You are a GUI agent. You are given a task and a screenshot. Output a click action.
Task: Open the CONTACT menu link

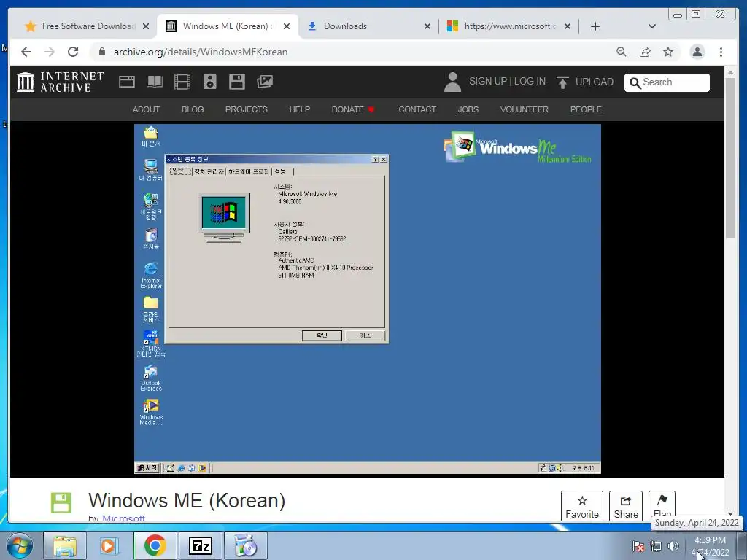pos(417,109)
